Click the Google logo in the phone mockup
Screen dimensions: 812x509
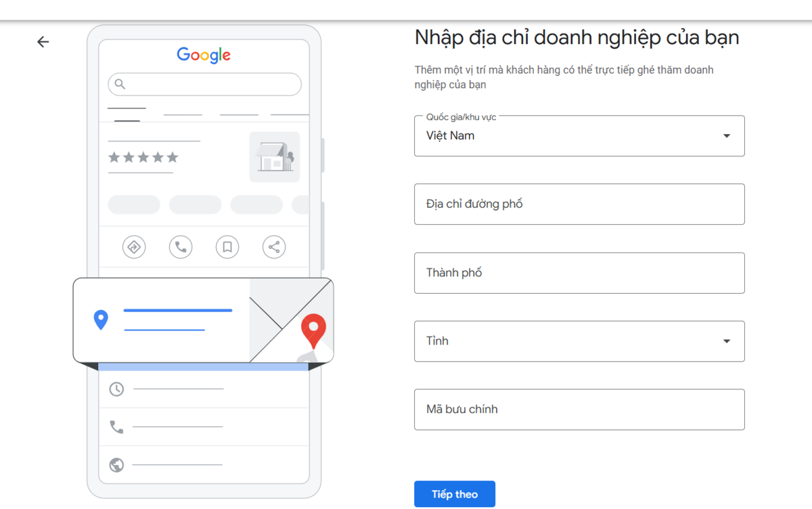click(x=203, y=56)
